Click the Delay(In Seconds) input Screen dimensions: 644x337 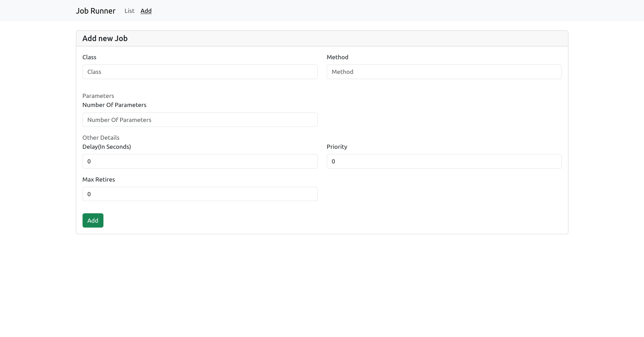[200, 161]
